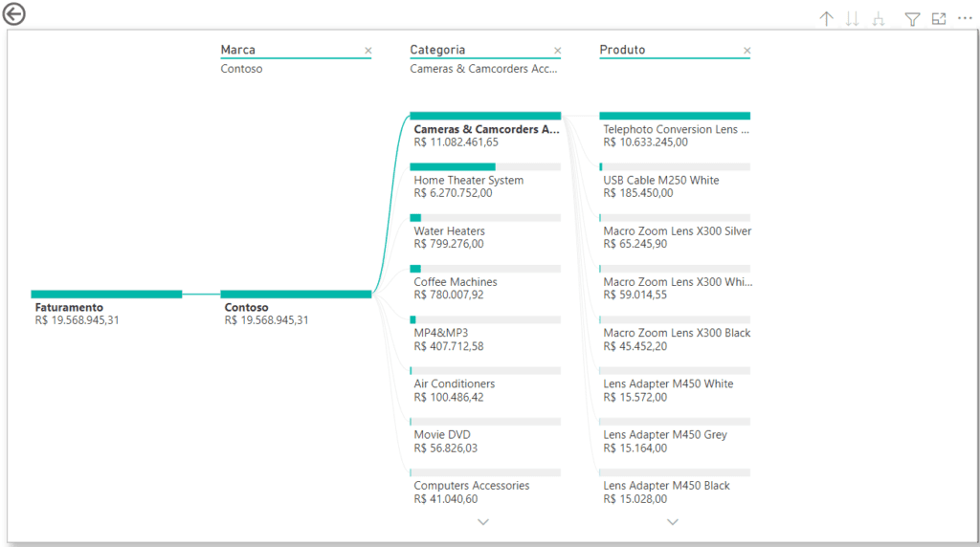Click the R$ 799.276,00 value

tap(449, 244)
